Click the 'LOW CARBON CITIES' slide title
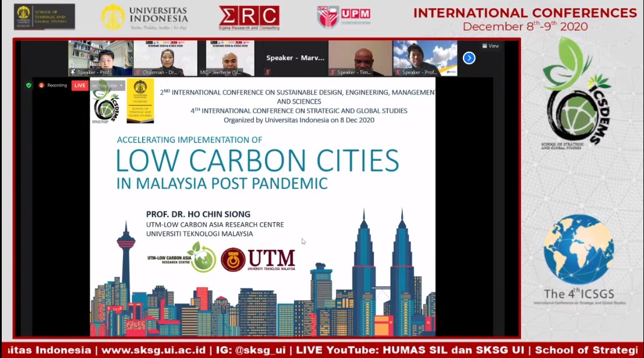Screen dimensions: 644x358 [x=257, y=160]
